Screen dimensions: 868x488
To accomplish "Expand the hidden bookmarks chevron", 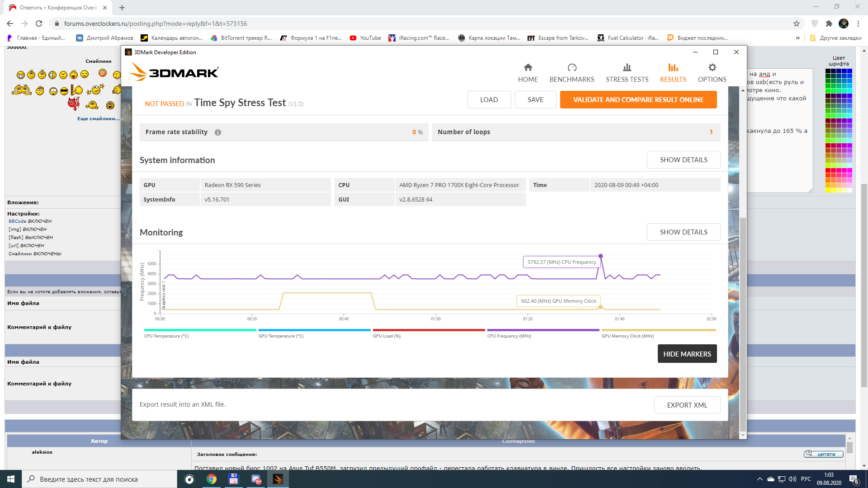I will [x=797, y=38].
